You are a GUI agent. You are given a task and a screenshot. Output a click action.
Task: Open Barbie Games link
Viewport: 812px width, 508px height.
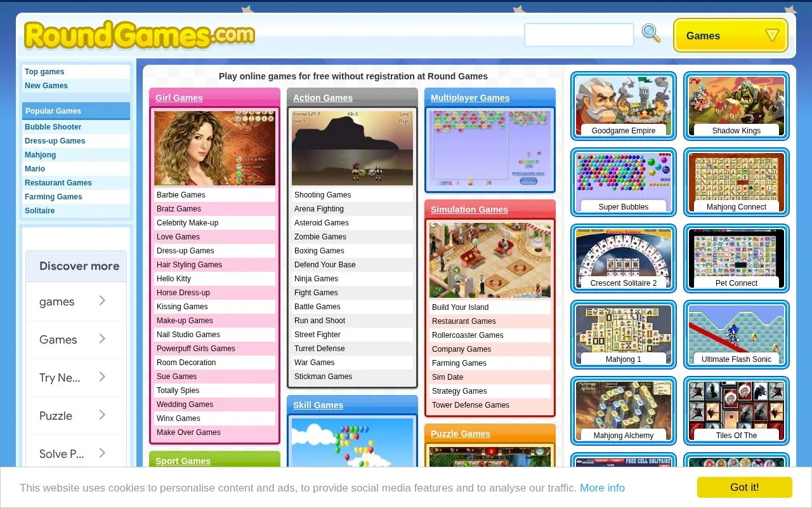point(181,195)
